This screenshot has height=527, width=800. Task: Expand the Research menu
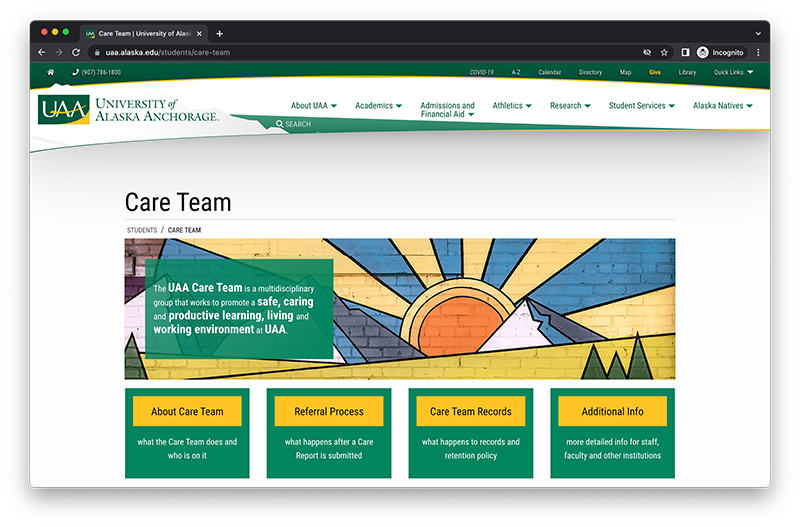click(x=570, y=106)
